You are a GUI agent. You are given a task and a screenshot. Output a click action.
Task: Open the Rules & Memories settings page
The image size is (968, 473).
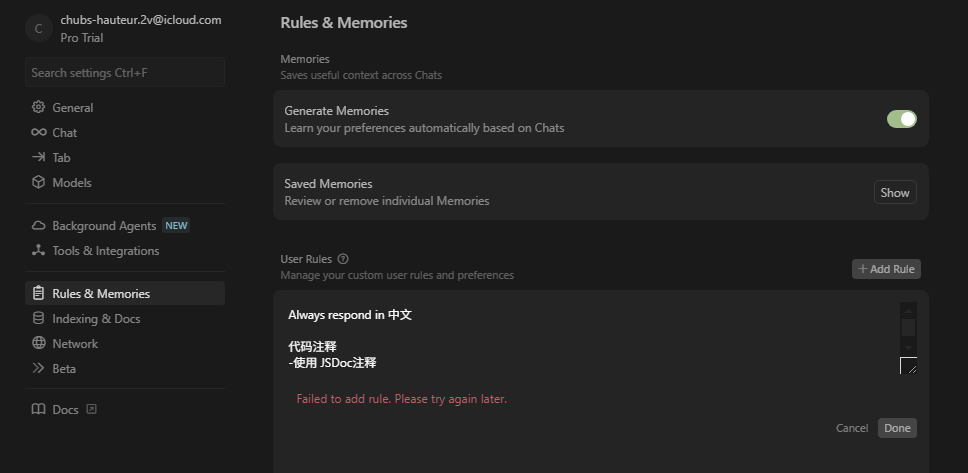tap(100, 294)
